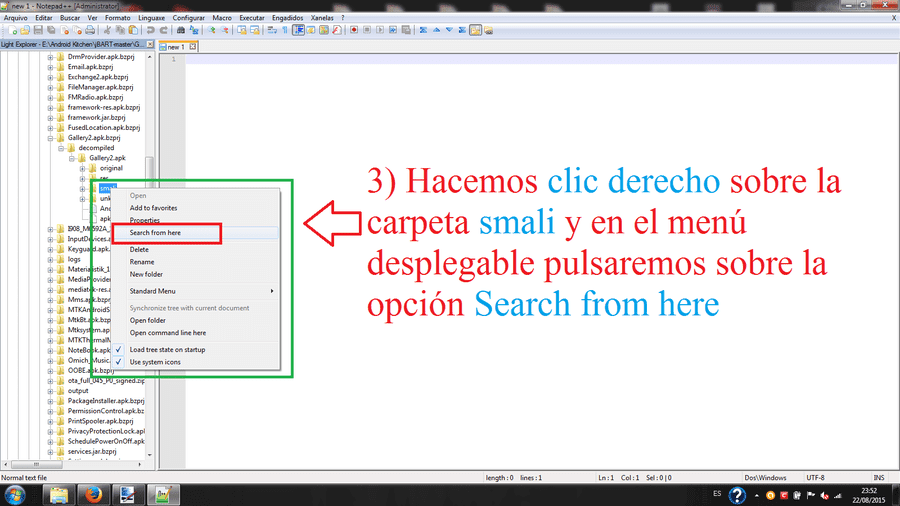Play back the recorded macro icon
The image size is (900, 506).
pos(380,30)
